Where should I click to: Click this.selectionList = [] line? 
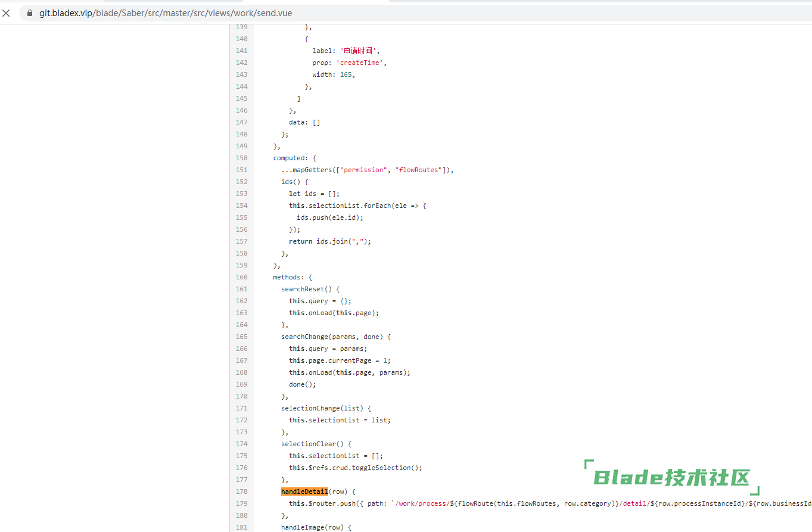[x=336, y=456]
